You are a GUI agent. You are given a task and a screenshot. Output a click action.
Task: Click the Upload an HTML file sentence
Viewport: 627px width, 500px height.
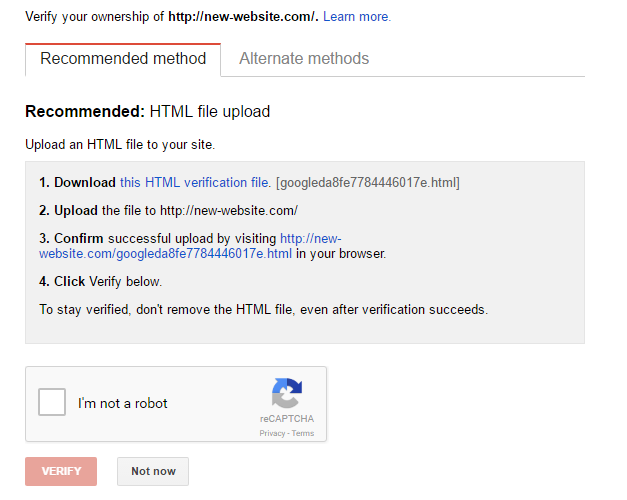point(120,144)
